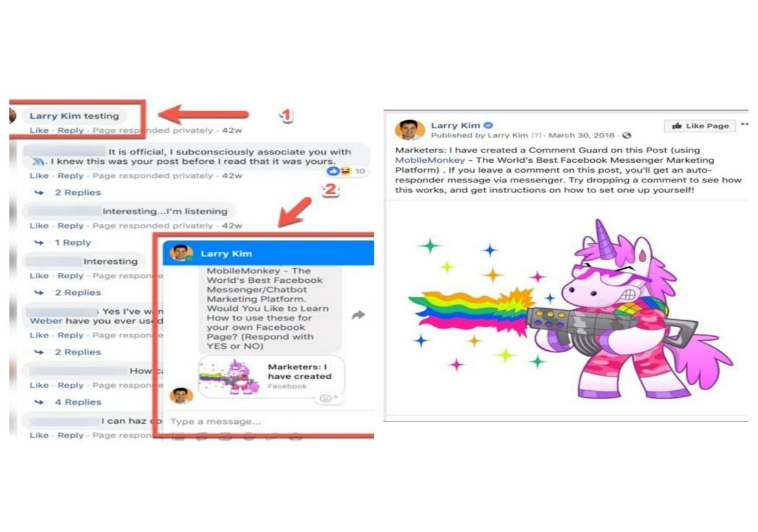Click Larry Kim avatar in Messenger header

181,254
